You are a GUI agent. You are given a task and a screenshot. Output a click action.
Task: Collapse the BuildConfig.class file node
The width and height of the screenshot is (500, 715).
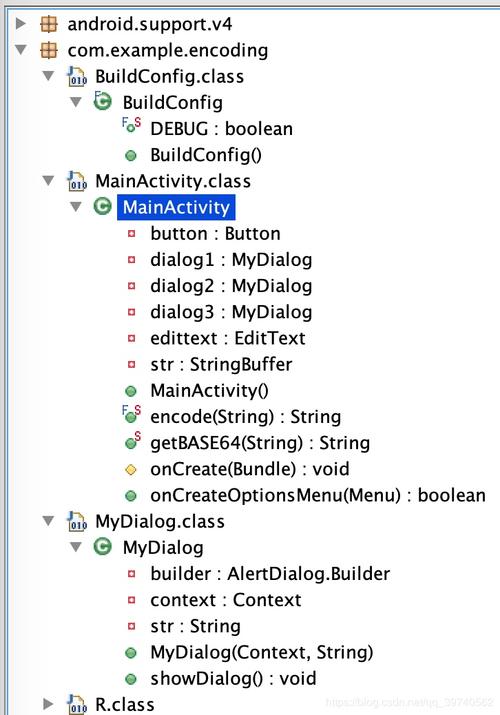[x=48, y=76]
